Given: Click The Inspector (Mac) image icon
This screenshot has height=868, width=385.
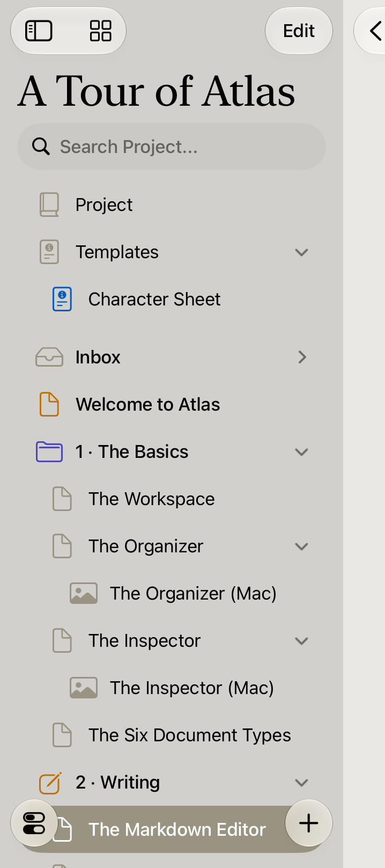Looking at the screenshot, I should click(84, 688).
